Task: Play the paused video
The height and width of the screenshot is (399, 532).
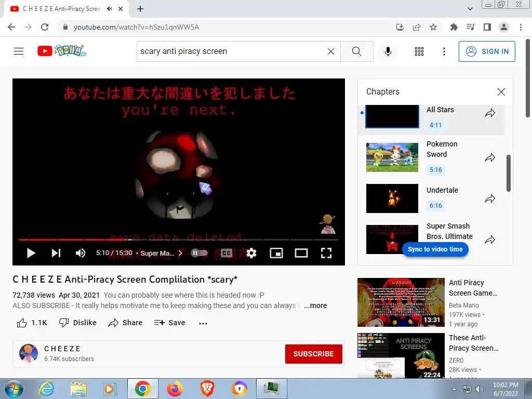Action: (x=31, y=253)
